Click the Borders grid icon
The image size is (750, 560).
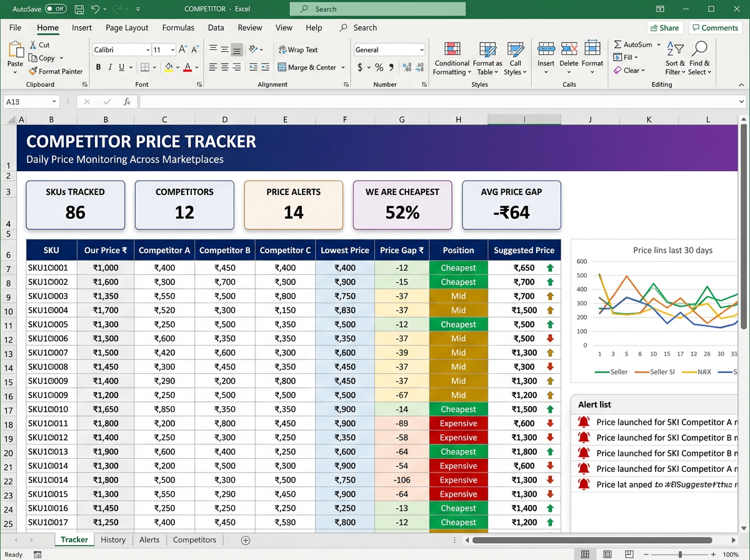click(145, 67)
